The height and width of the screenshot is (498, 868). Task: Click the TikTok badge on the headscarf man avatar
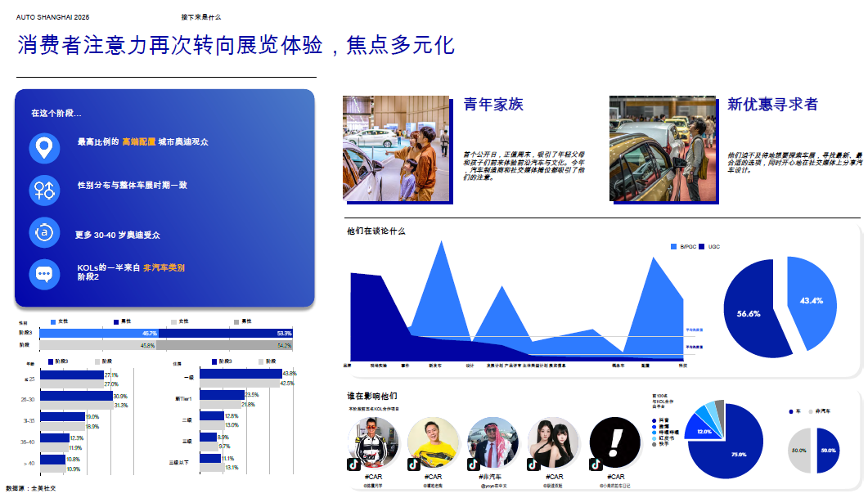(x=474, y=464)
